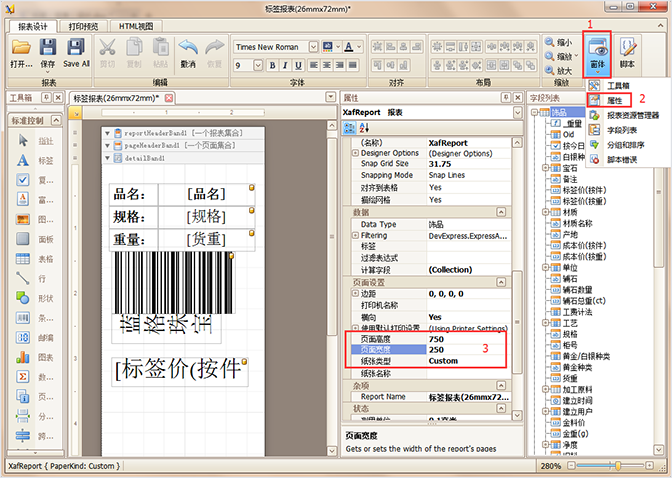Select the checkbox control in toolbox
This screenshot has width=672, height=478.
[x=23, y=180]
